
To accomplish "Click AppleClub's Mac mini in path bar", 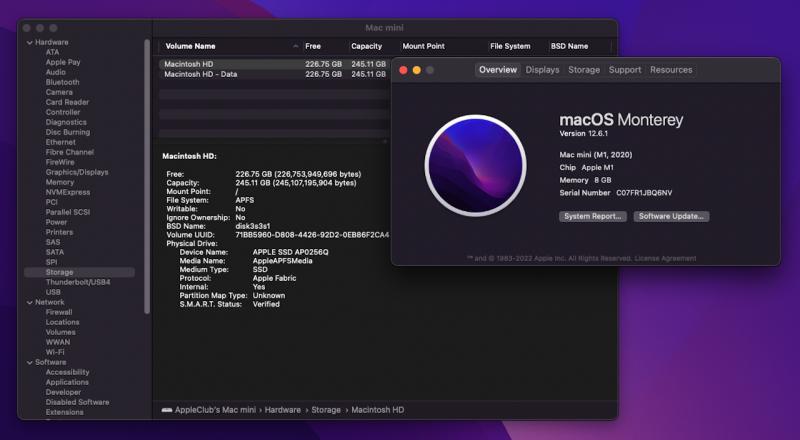I will [215, 410].
